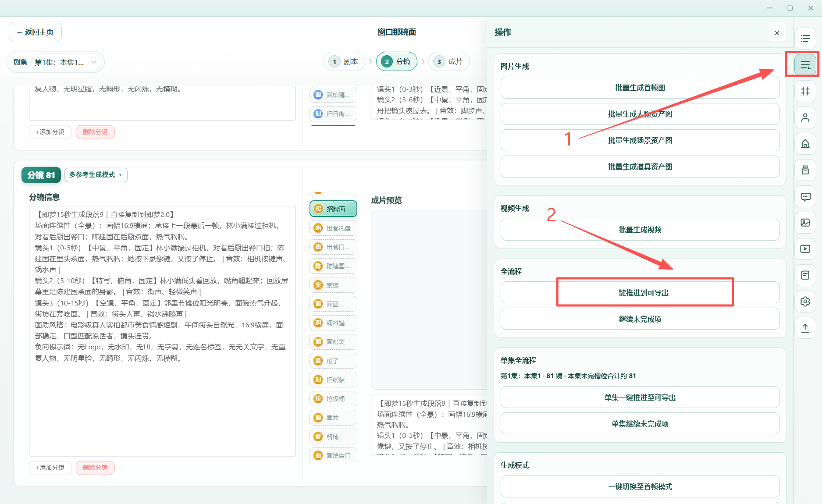Open the list icon in the right sidebar
The height and width of the screenshot is (504, 822).
coord(805,39)
